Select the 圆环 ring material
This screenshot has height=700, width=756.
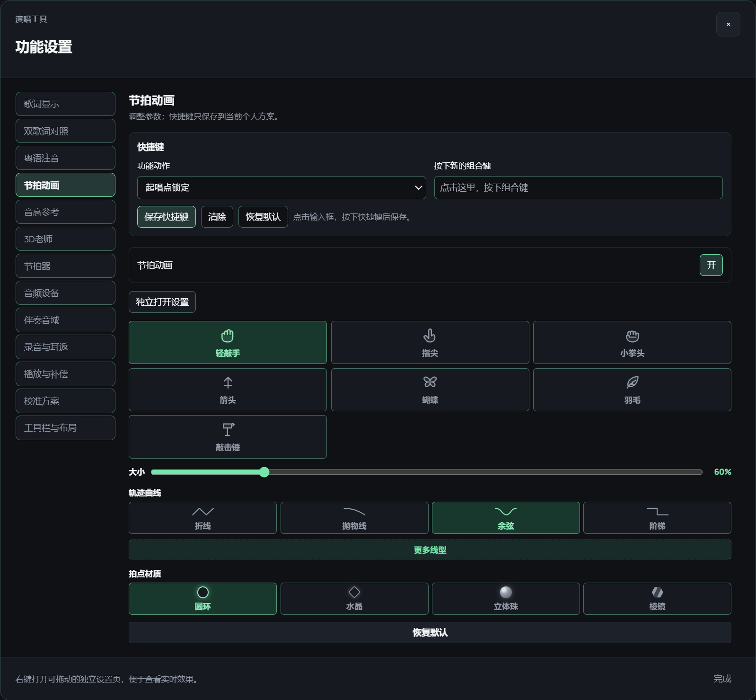202,599
